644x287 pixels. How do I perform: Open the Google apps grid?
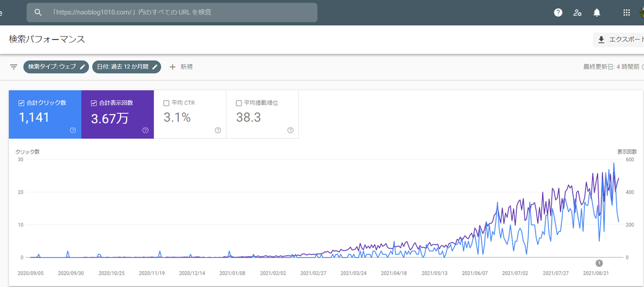tap(626, 12)
